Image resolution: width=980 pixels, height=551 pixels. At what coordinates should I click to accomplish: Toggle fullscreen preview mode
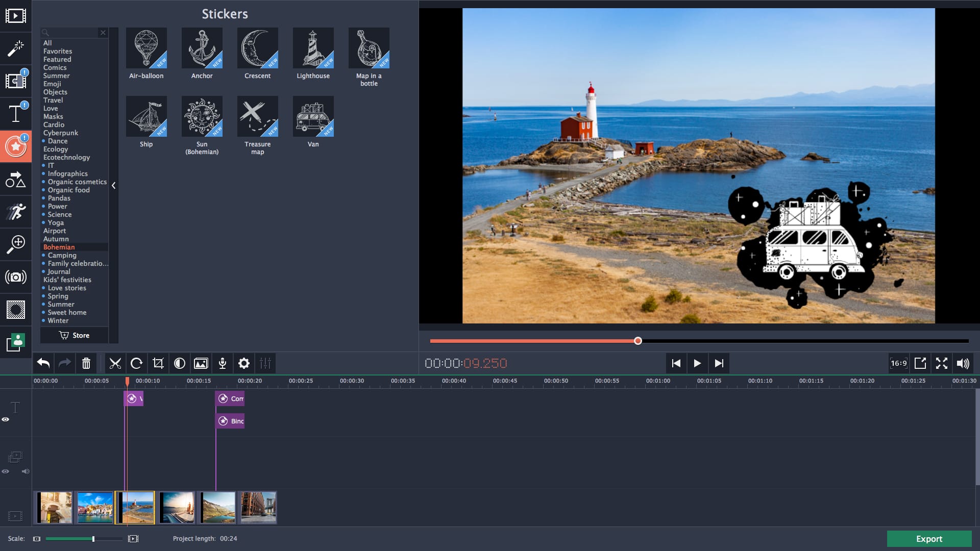coord(942,363)
